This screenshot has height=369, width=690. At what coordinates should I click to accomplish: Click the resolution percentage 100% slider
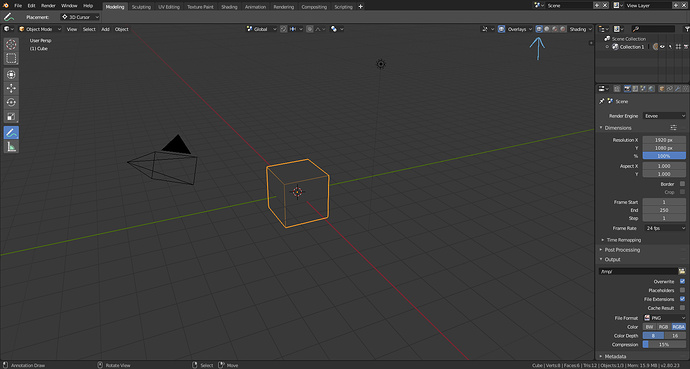[x=664, y=156]
